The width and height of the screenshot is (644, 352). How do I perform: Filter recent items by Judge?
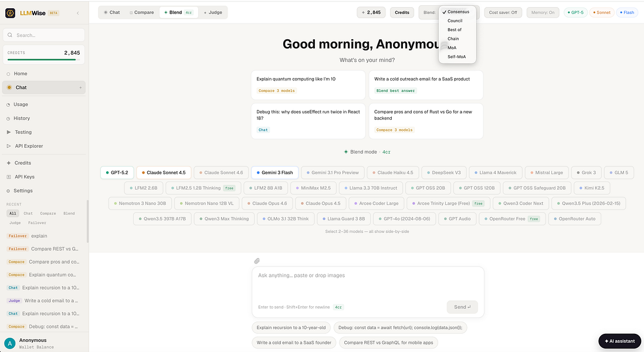click(x=15, y=222)
